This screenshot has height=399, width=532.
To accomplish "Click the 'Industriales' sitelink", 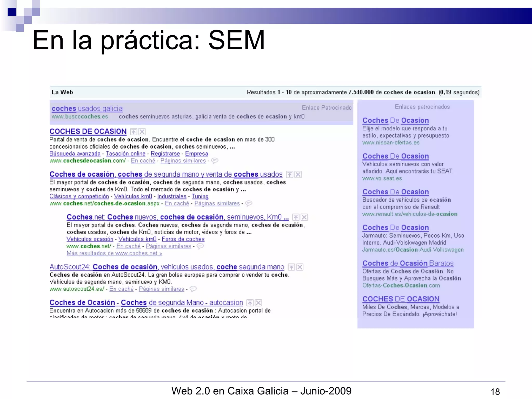I will click(172, 196).
